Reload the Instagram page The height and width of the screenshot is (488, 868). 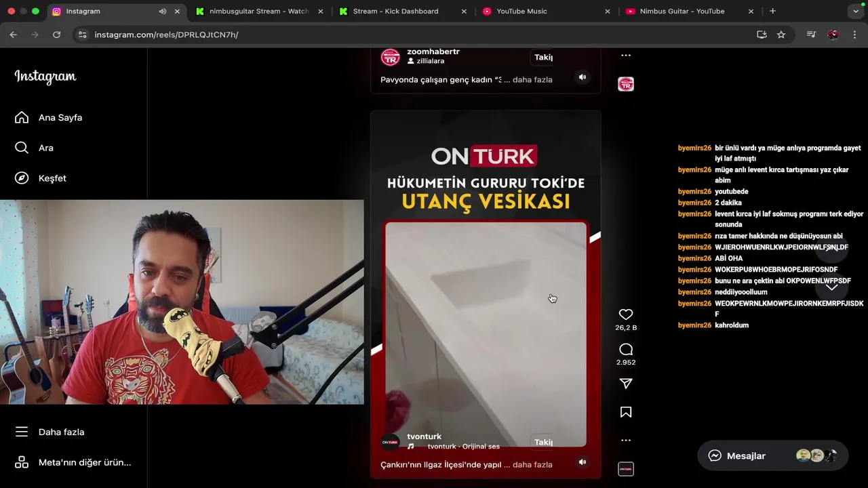coord(57,35)
